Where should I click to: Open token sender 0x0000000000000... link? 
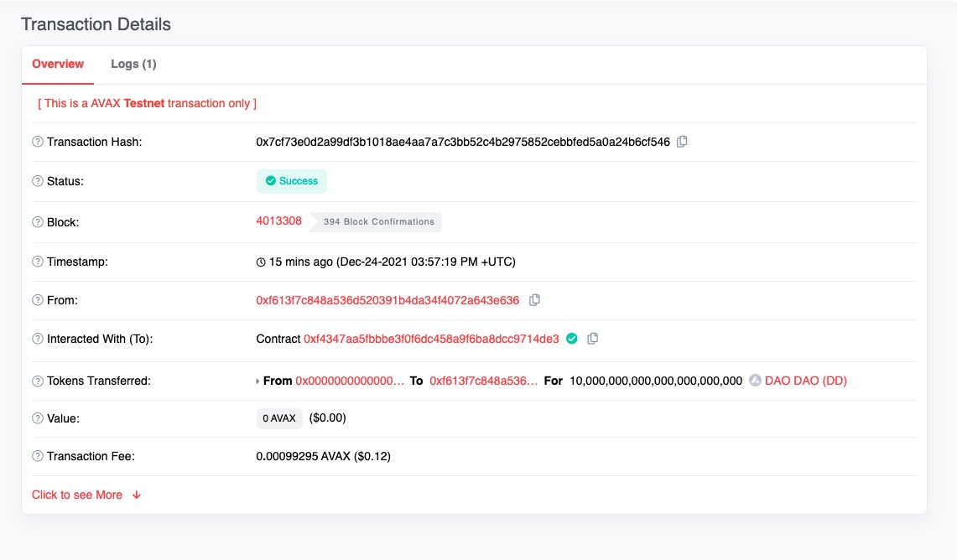tap(350, 381)
